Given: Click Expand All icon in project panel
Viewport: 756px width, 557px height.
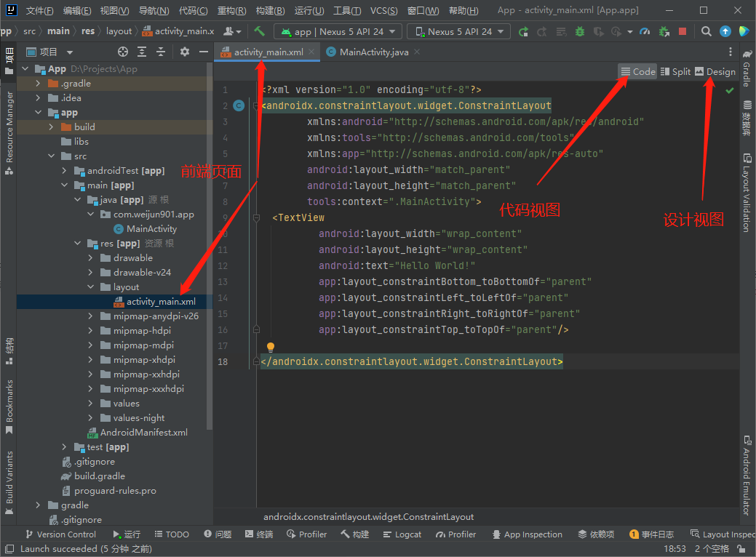Looking at the screenshot, I should click(x=142, y=52).
